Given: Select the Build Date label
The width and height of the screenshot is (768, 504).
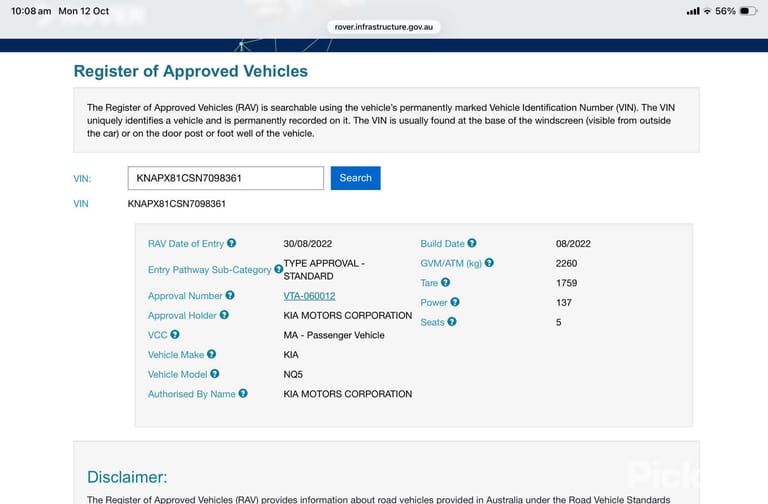Looking at the screenshot, I should pyautogui.click(x=442, y=243).
